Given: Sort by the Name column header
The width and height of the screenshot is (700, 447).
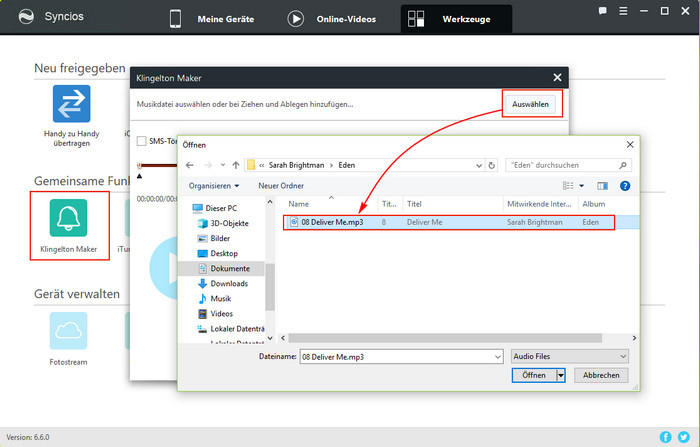Looking at the screenshot, I should click(x=298, y=204).
